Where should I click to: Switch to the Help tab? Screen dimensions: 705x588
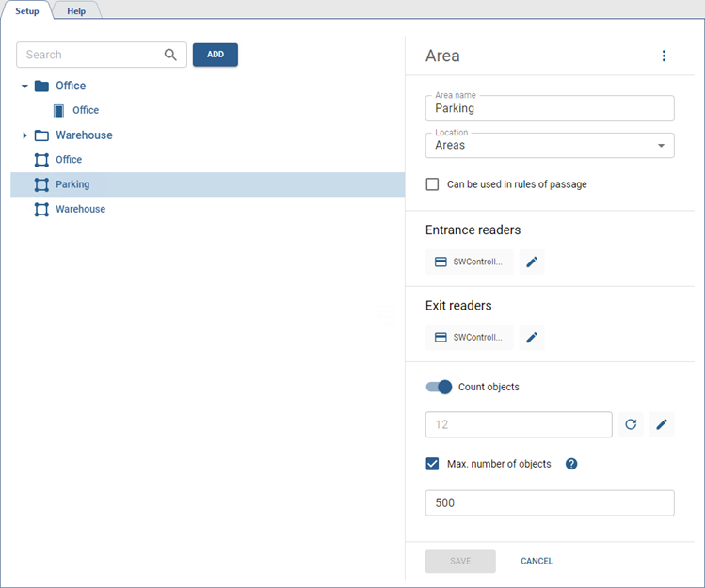pyautogui.click(x=76, y=11)
